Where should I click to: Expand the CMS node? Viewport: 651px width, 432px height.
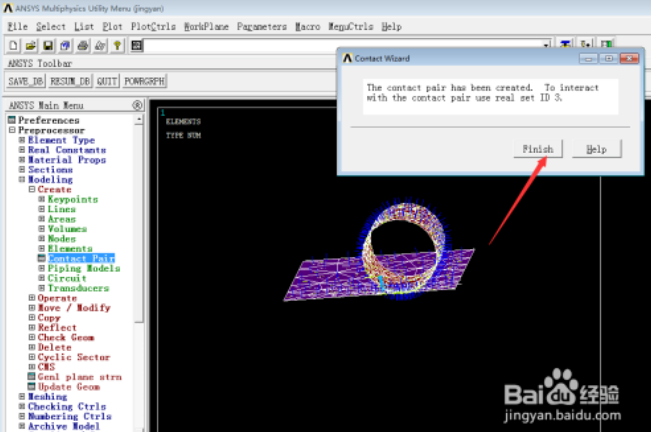[x=32, y=367]
